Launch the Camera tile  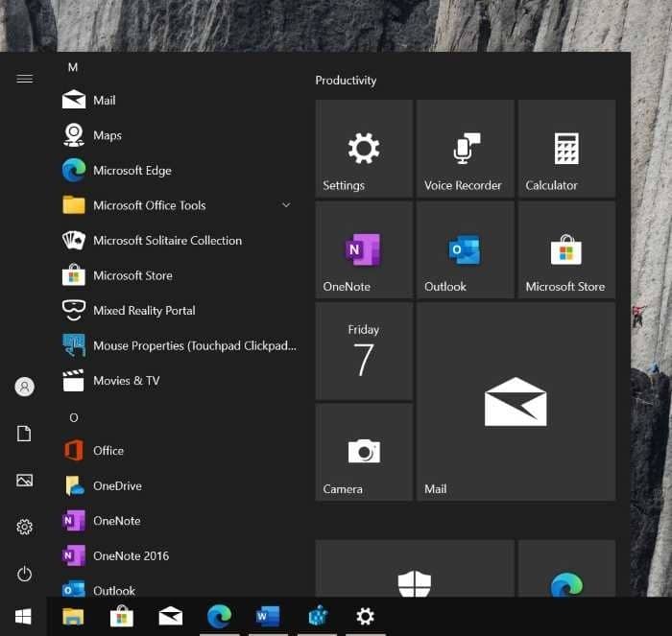click(364, 452)
